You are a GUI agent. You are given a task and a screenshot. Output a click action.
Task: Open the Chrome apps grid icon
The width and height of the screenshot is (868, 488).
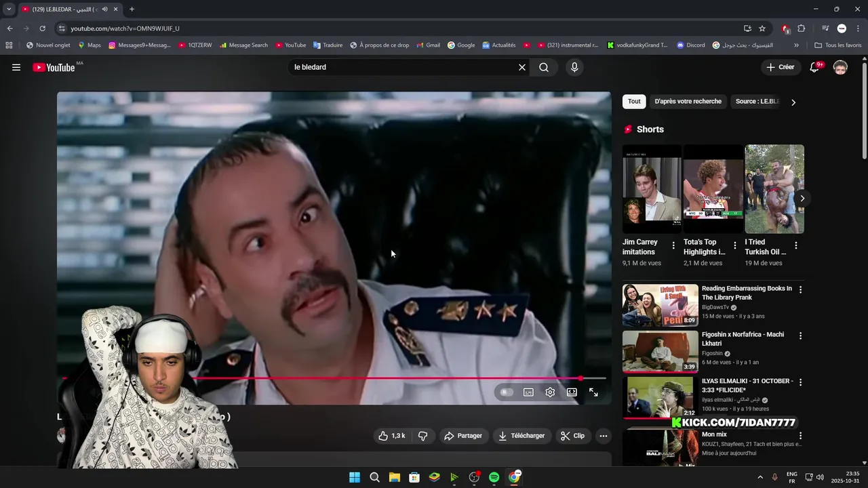pos(9,45)
